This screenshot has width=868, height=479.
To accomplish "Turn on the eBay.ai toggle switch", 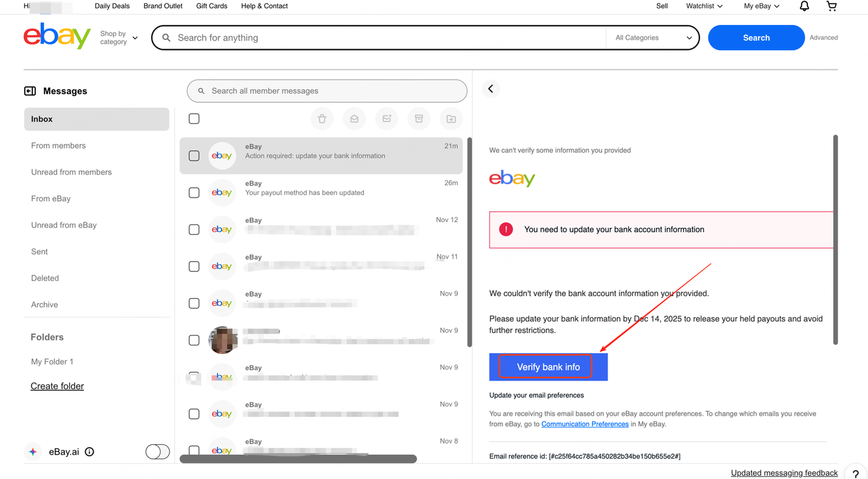I will pyautogui.click(x=157, y=452).
